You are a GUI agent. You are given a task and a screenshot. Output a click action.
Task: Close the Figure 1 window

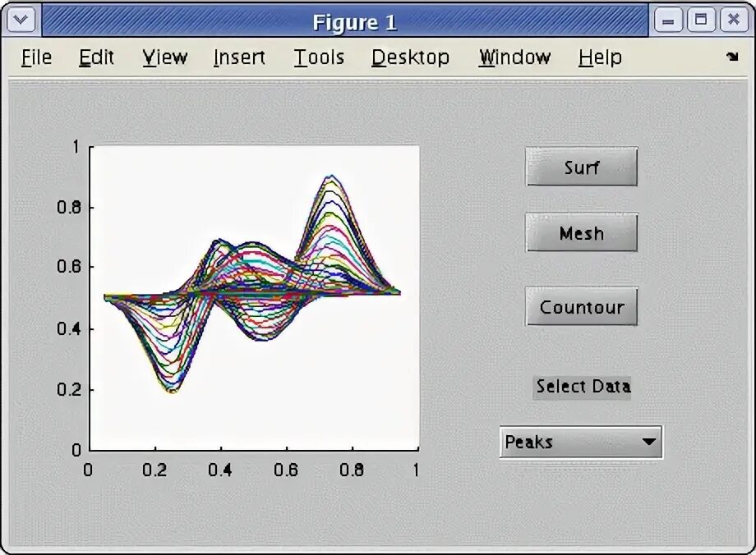734,21
